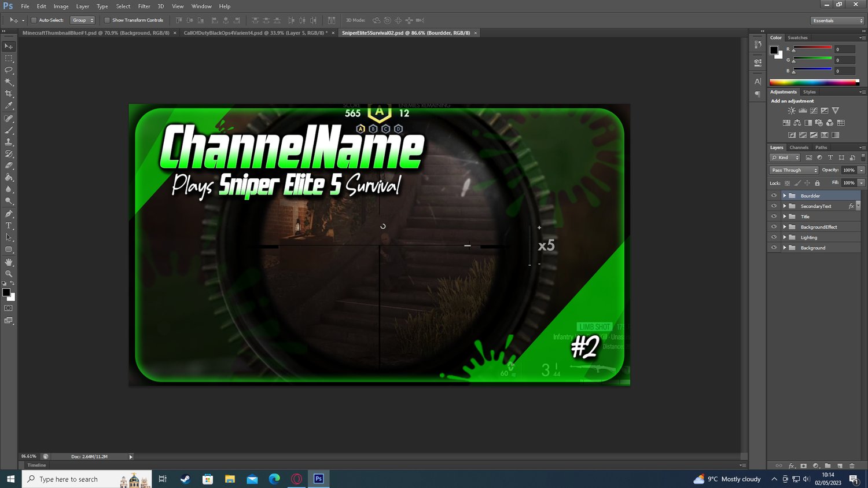Viewport: 868px width, 488px height.
Task: Add a Brightness/Contrast adjustment
Action: [x=792, y=111]
